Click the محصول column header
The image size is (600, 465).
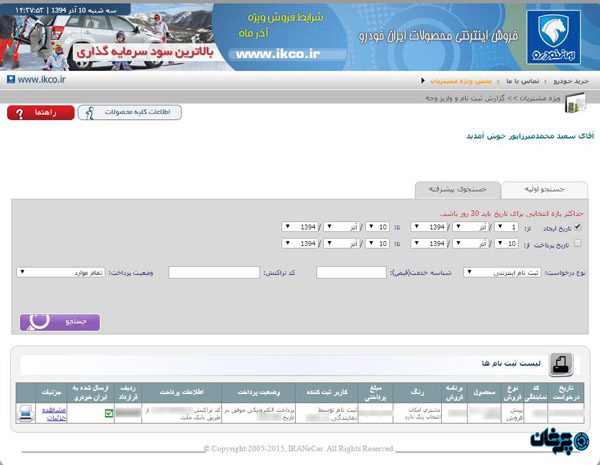pos(484,392)
